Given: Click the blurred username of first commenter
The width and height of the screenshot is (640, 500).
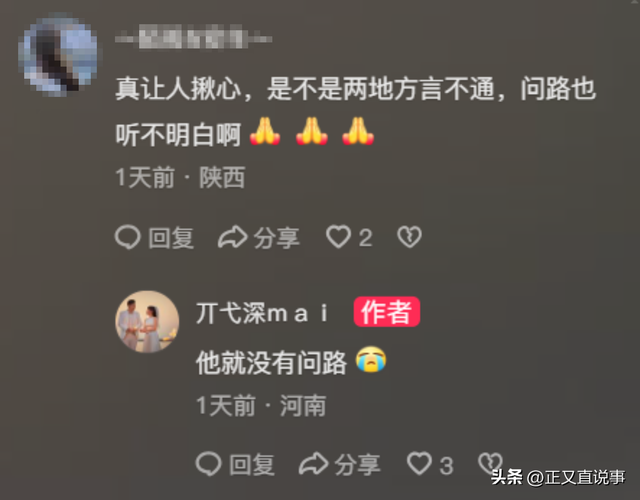Looking at the screenshot, I should (193, 39).
